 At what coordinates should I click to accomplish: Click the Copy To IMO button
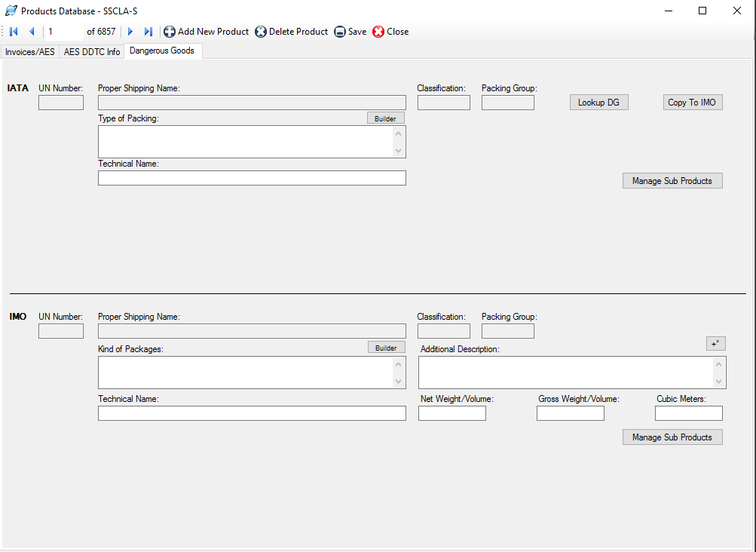[x=692, y=103]
